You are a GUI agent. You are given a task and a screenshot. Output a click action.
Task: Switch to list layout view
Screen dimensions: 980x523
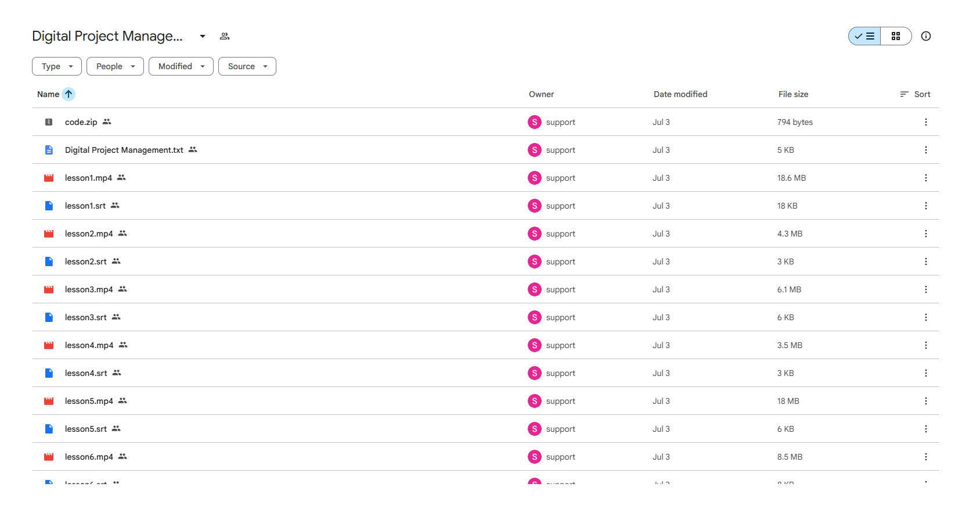pos(864,36)
